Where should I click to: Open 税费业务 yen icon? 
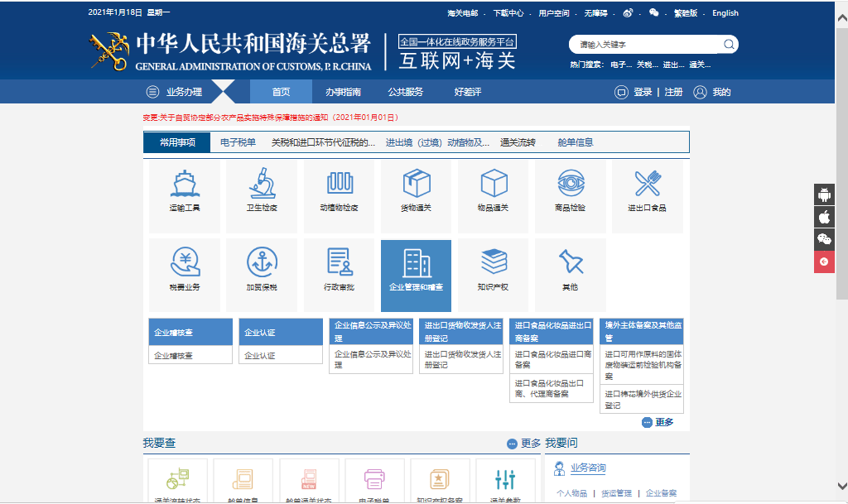tap(185, 262)
